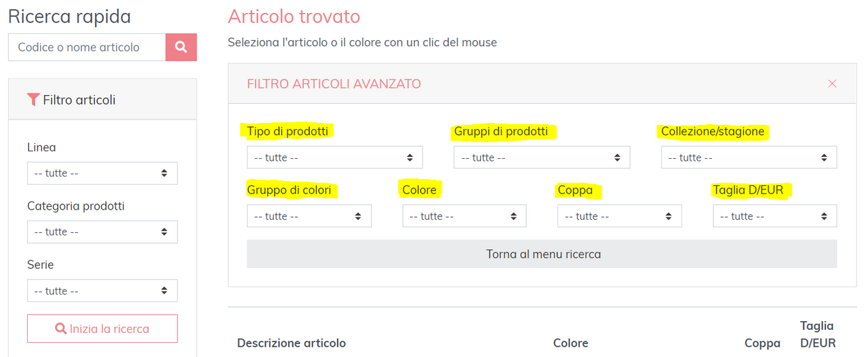This screenshot has height=357, width=868.
Task: Expand the Gruppi di prodotti dropdown
Action: coord(541,157)
